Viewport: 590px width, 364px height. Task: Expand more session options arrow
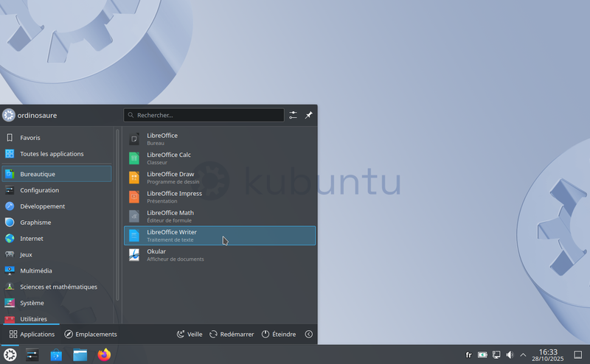click(x=309, y=335)
